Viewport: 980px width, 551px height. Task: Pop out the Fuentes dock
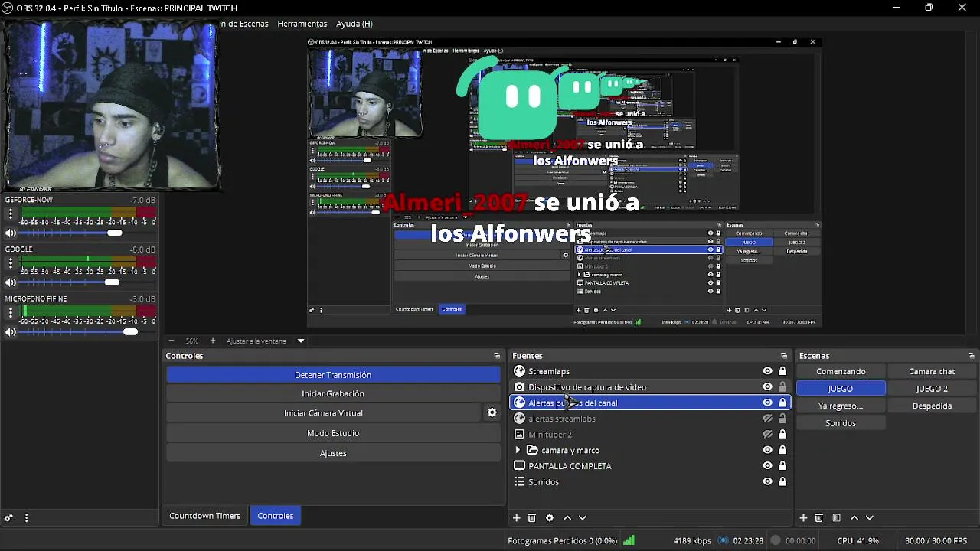(784, 356)
